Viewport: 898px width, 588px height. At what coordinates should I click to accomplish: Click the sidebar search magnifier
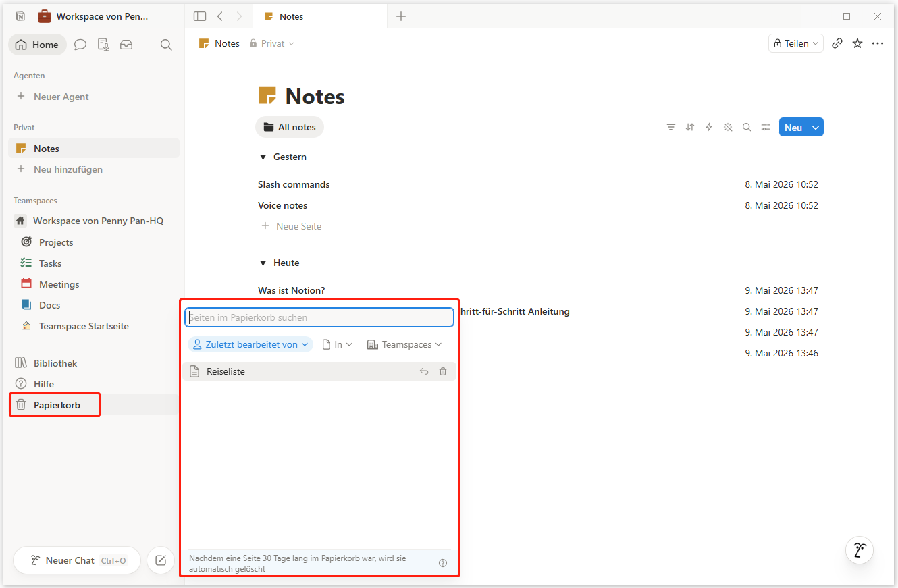click(166, 45)
